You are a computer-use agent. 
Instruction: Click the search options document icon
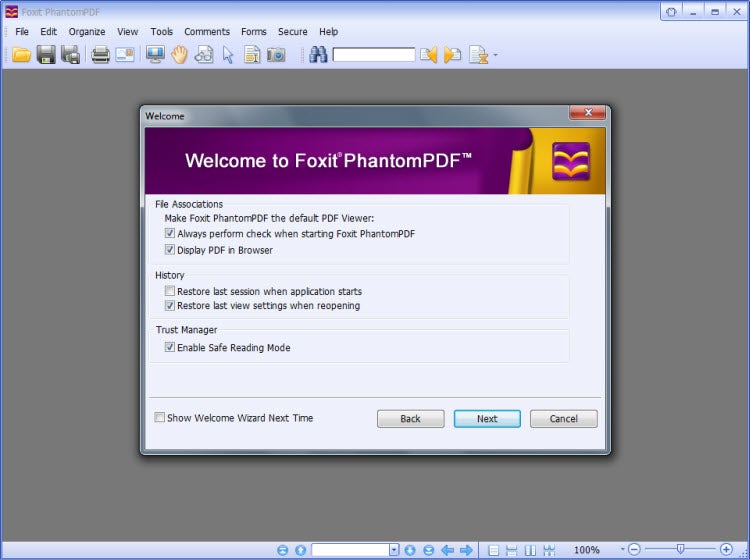(x=478, y=55)
